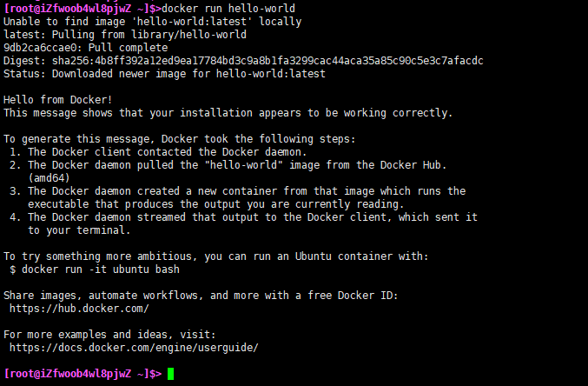Click the 'Status: Downloaded newer image' line
Screen dimensions: 588x386
coord(164,74)
